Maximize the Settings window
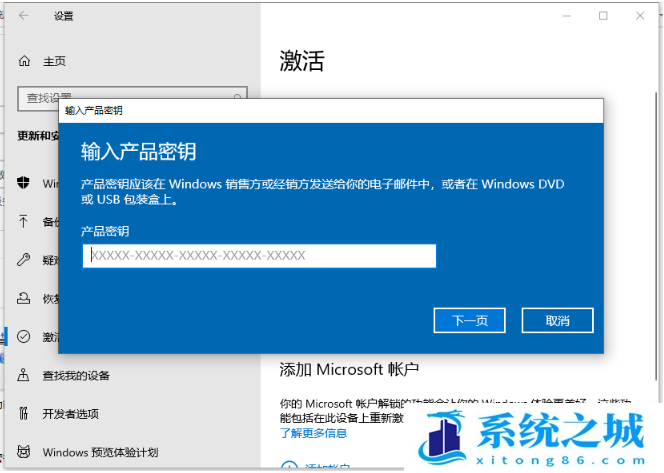Image resolution: width=664 pixels, height=473 pixels. pyautogui.click(x=603, y=16)
